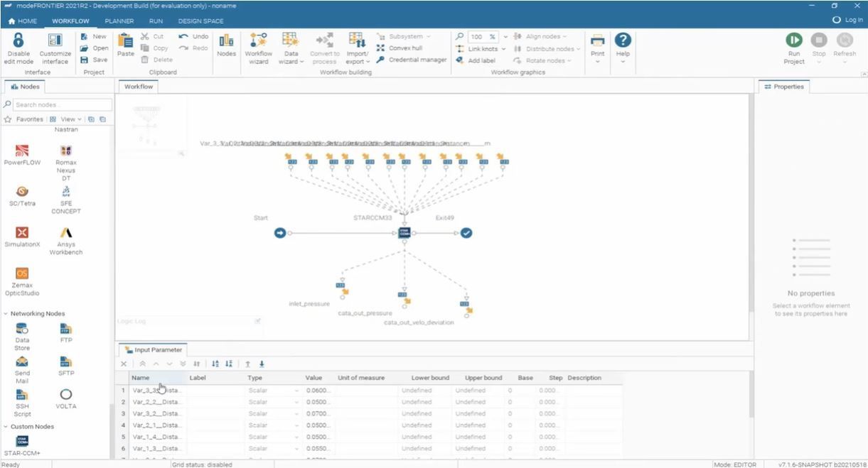Select the SFE CONCEPT node

pyautogui.click(x=65, y=200)
